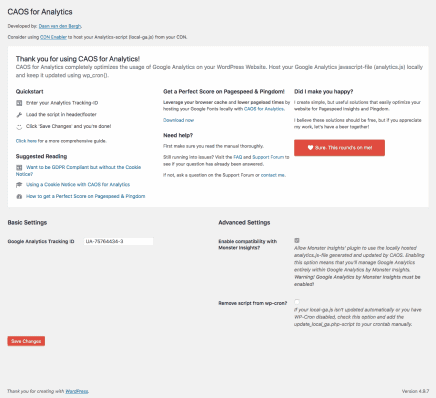Click the icon beside Enter your Analytics Tracking-ID
This screenshot has height=398, width=436.
click(19, 103)
